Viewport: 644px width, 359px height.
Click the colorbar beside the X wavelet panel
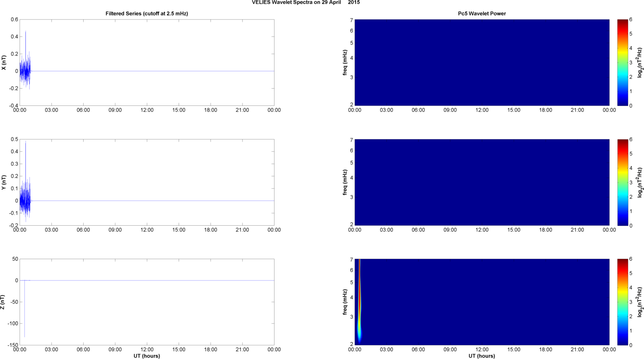[x=622, y=62]
